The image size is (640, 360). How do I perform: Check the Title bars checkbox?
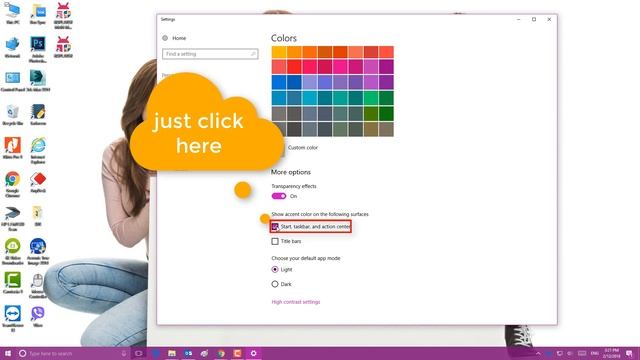(275, 241)
